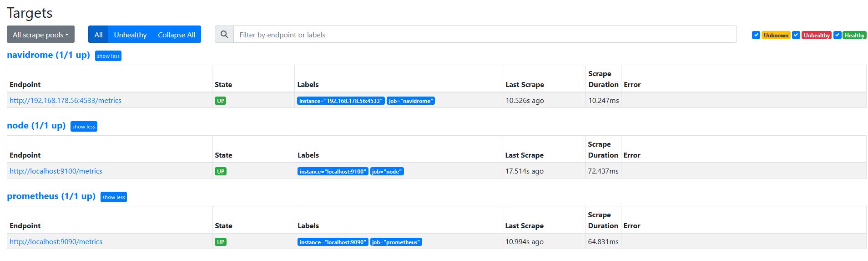Select the Unhealthy filter tab
868x261 pixels.
(130, 35)
